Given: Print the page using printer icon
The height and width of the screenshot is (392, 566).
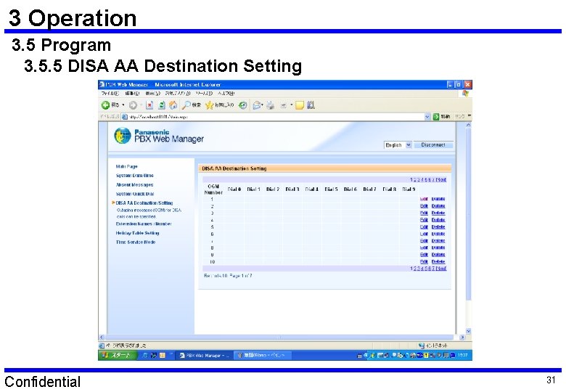Looking at the screenshot, I should [x=271, y=105].
